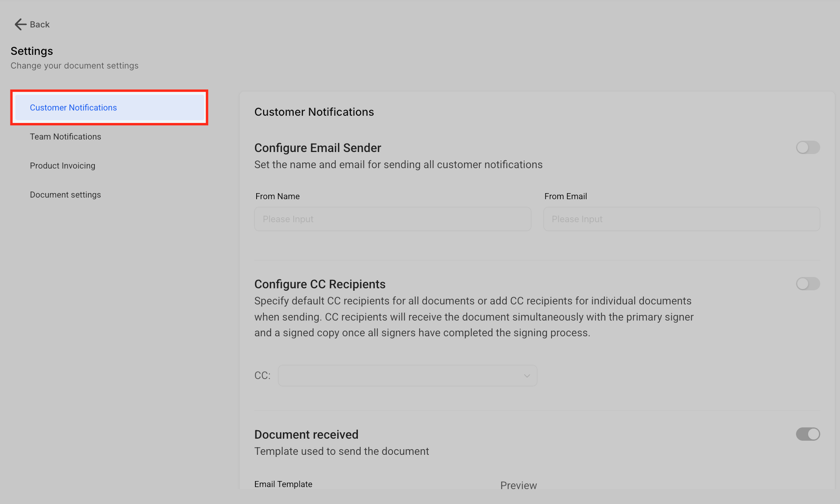This screenshot has width=840, height=504.
Task: Click the Back link text
Action: coord(40,25)
